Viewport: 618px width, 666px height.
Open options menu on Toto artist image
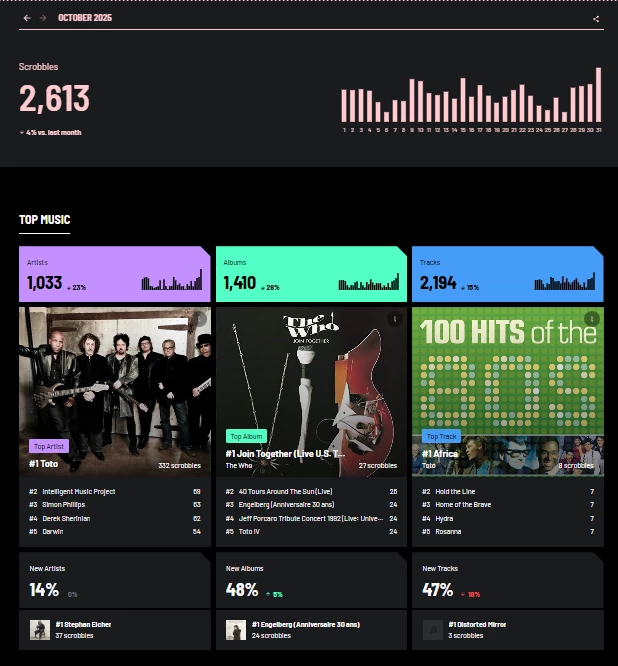(199, 319)
